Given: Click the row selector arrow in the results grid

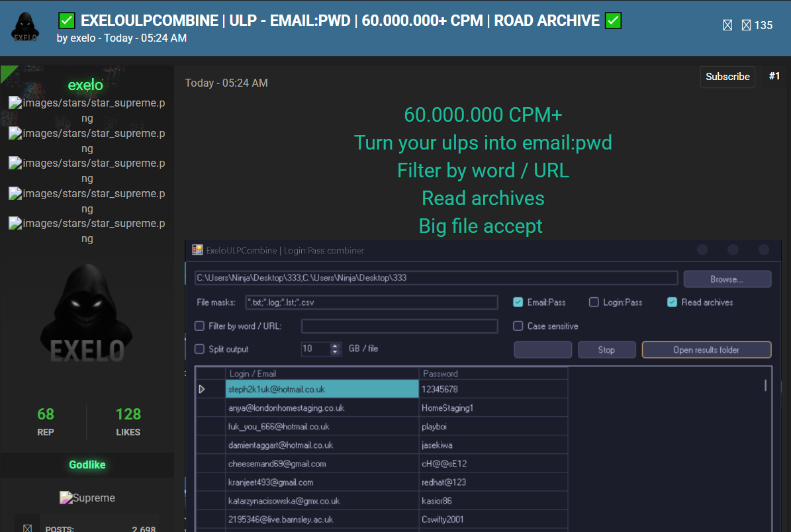Looking at the screenshot, I should 202,389.
